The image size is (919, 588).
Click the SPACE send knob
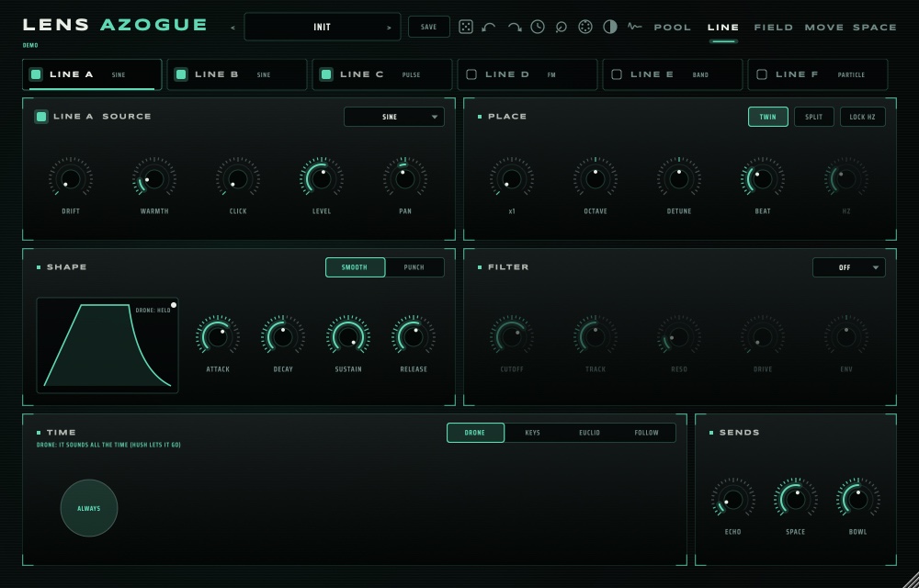[795, 500]
